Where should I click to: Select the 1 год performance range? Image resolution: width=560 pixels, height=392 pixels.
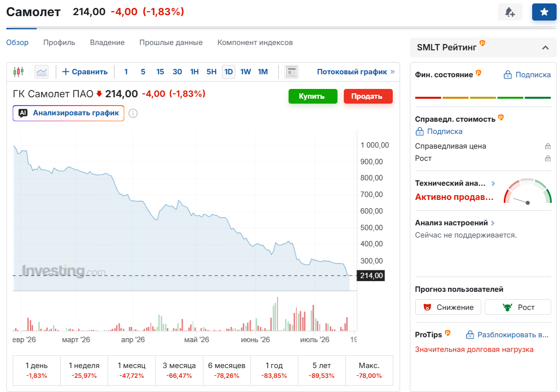pyautogui.click(x=274, y=370)
